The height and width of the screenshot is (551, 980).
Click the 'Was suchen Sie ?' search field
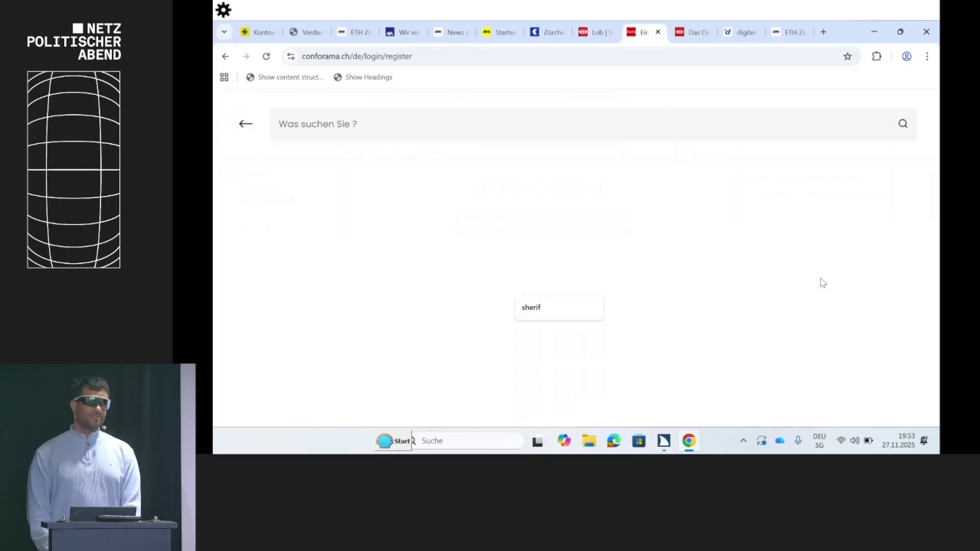(x=582, y=124)
